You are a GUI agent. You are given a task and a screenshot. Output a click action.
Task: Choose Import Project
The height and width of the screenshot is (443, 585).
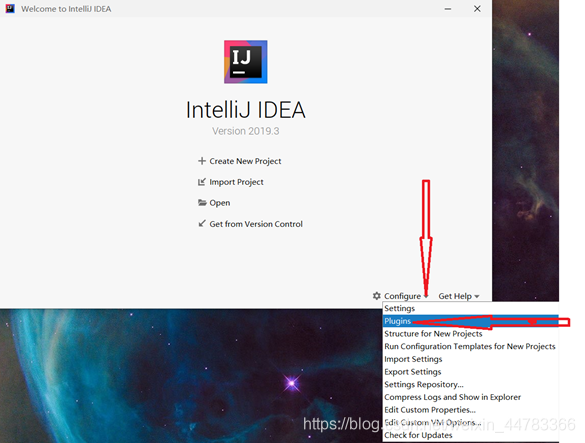pyautogui.click(x=236, y=182)
